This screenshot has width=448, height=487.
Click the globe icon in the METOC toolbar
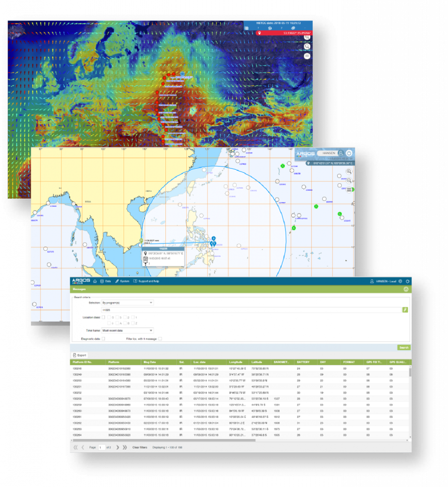pos(293,28)
